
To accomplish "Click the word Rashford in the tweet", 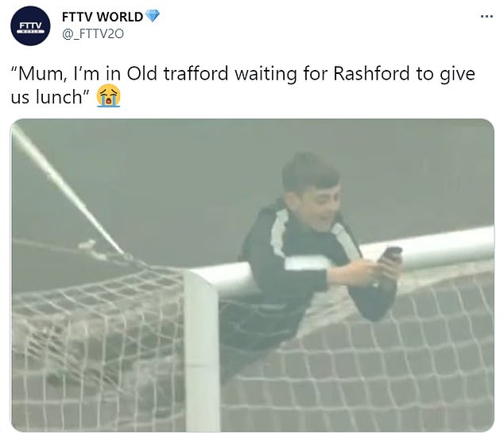I will pos(371,74).
